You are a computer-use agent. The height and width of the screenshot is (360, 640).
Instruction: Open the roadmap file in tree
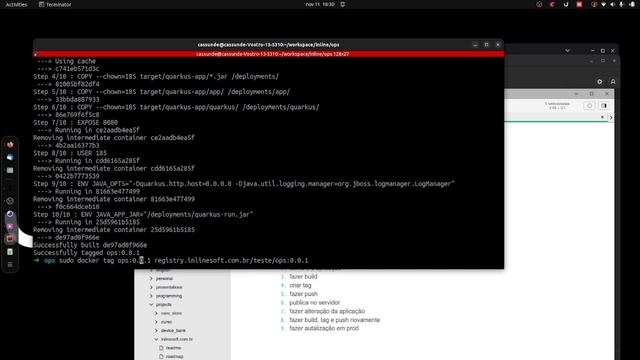coord(171,356)
